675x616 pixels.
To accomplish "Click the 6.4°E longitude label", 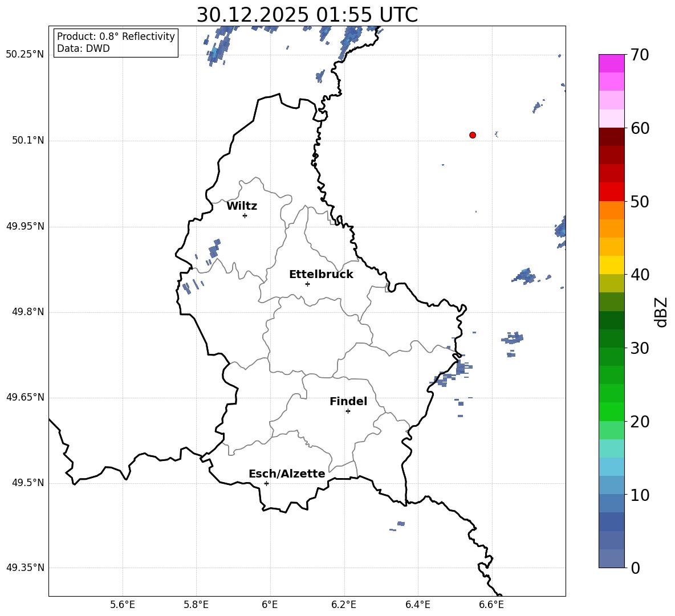I will pos(417,605).
